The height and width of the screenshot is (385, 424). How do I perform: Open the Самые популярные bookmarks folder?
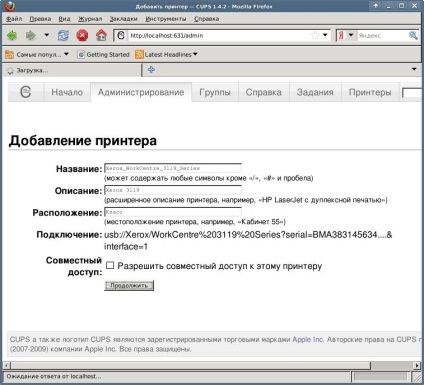(x=37, y=54)
